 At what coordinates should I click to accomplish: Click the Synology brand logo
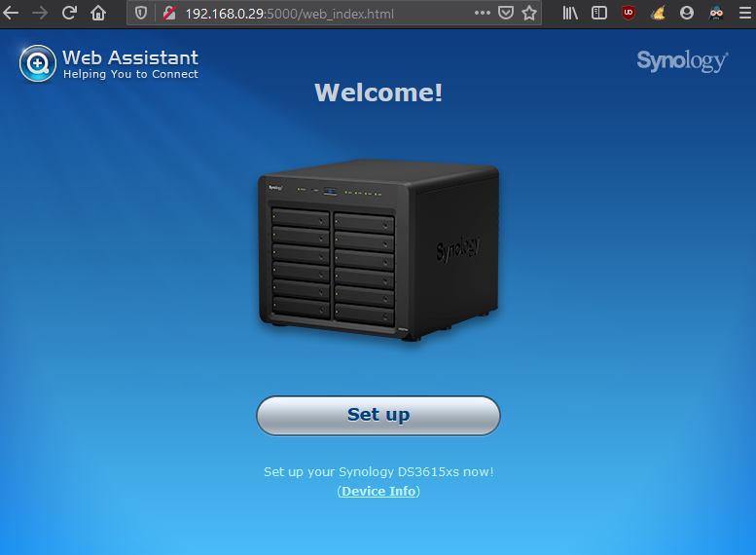[682, 61]
